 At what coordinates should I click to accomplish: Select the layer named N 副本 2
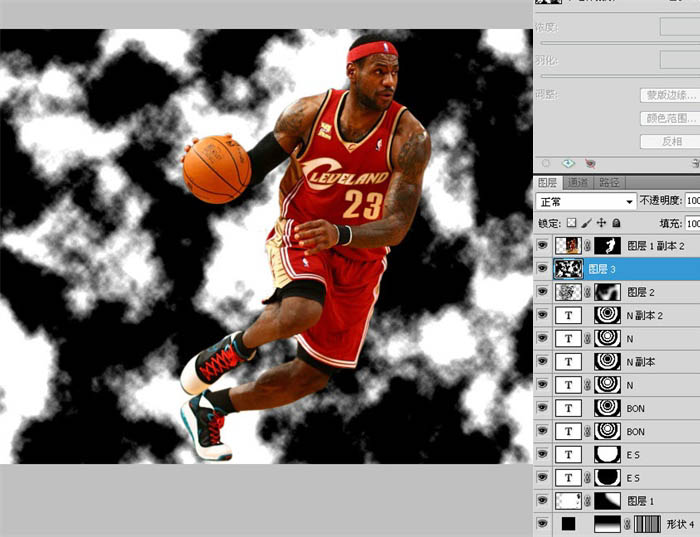tap(645, 316)
